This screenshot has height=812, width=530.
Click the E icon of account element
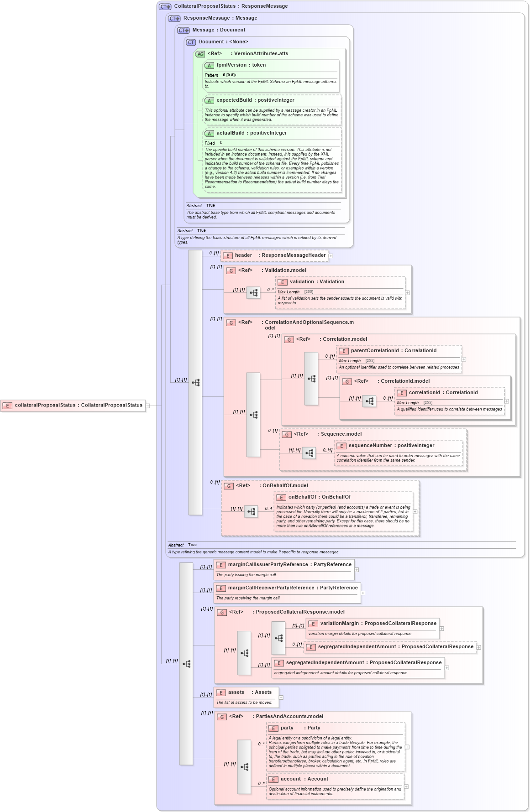273,780
